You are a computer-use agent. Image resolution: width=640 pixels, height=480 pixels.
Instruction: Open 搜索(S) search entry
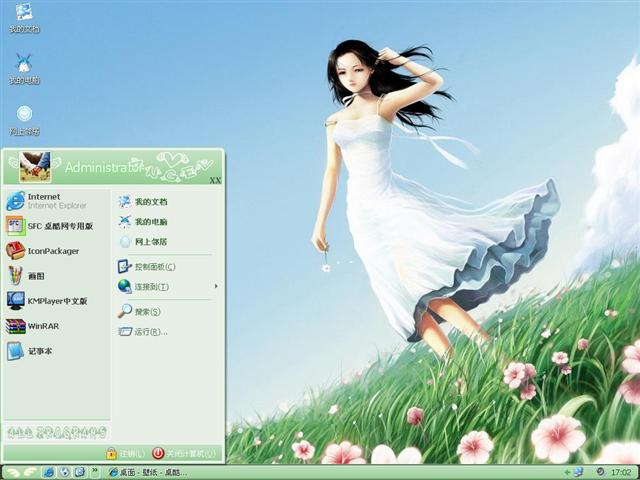pos(140,311)
